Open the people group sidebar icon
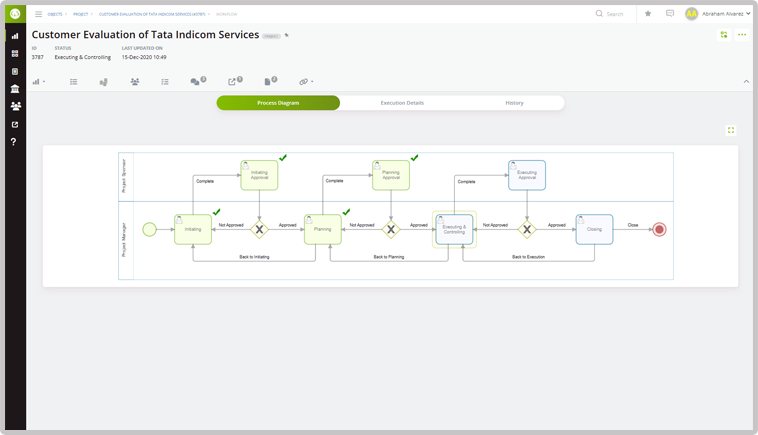Image resolution: width=758 pixels, height=435 pixels. point(15,106)
